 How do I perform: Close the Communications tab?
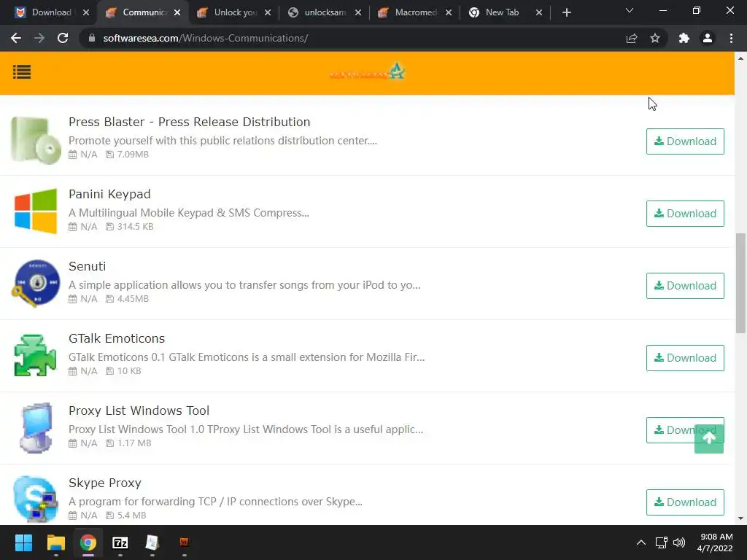pos(177,12)
